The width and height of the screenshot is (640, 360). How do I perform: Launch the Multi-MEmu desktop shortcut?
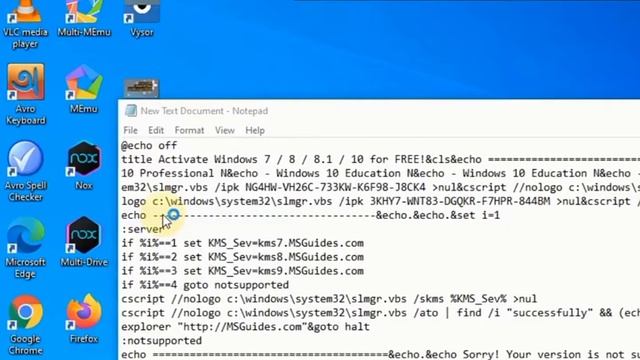pyautogui.click(x=84, y=18)
